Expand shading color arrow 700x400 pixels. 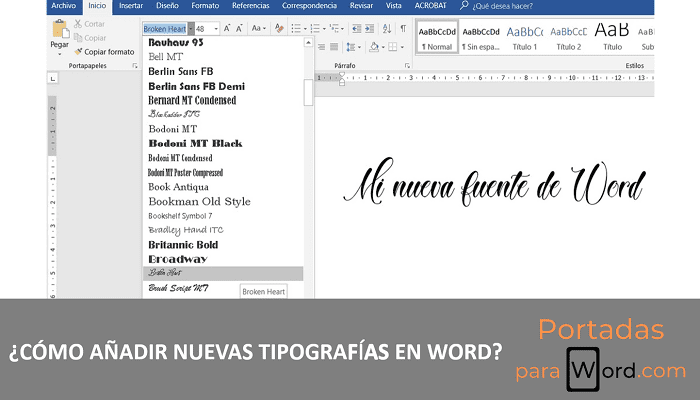[x=383, y=47]
